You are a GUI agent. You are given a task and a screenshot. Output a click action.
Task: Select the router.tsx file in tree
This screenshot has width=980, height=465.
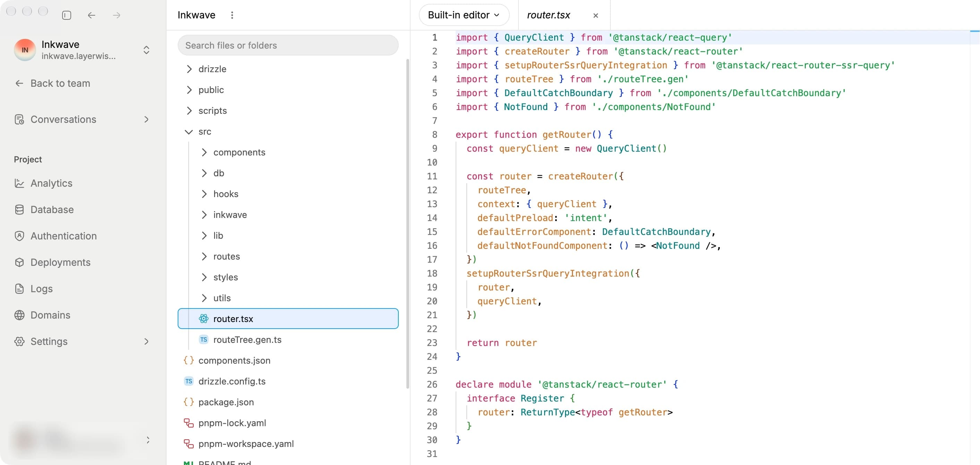coord(288,319)
